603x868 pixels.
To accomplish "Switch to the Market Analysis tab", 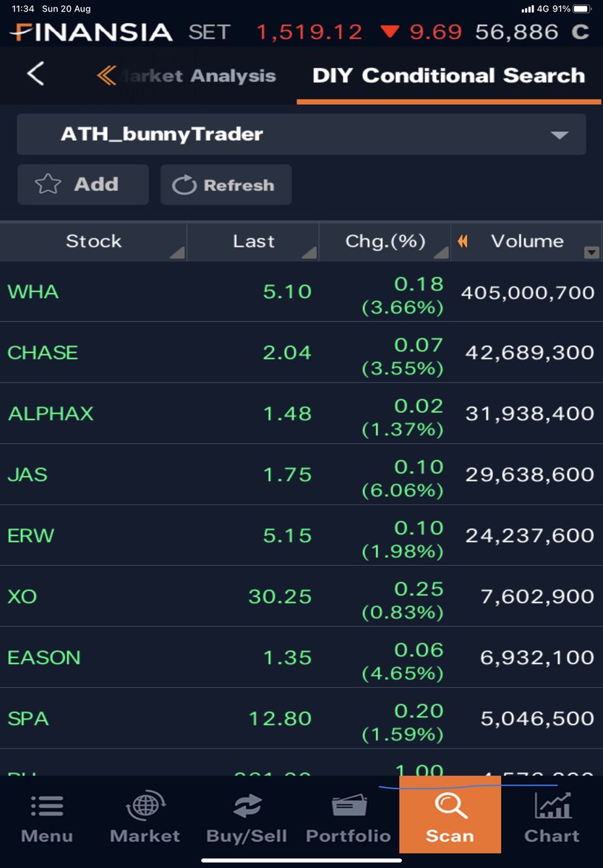I will click(187, 75).
